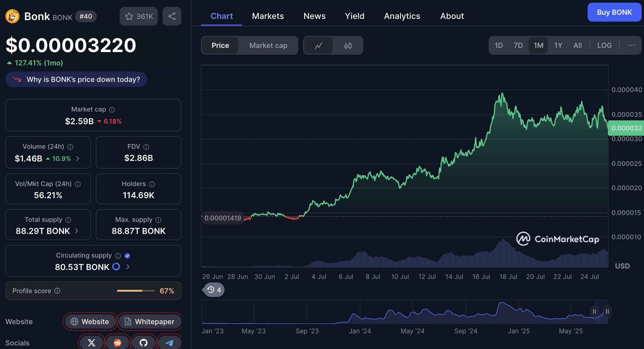Open X (Twitter) social link

92,343
